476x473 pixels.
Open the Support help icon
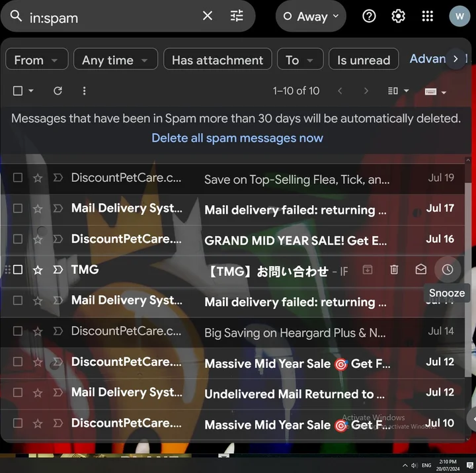[x=369, y=16]
